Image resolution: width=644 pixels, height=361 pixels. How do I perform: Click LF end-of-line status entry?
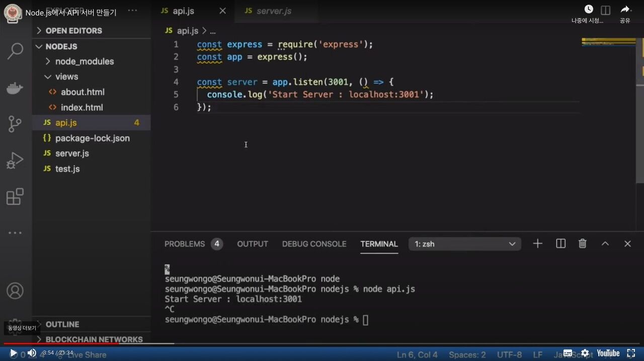(x=537, y=354)
